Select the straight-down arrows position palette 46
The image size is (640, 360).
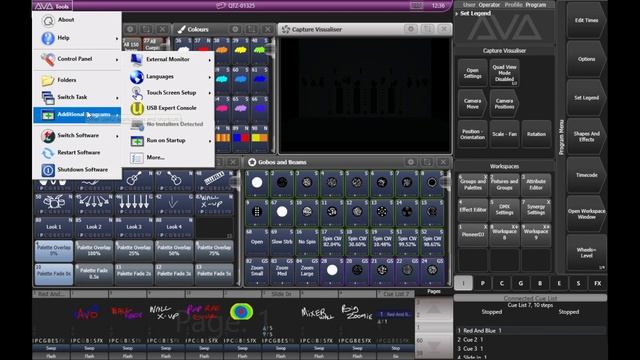click(x=134, y=204)
